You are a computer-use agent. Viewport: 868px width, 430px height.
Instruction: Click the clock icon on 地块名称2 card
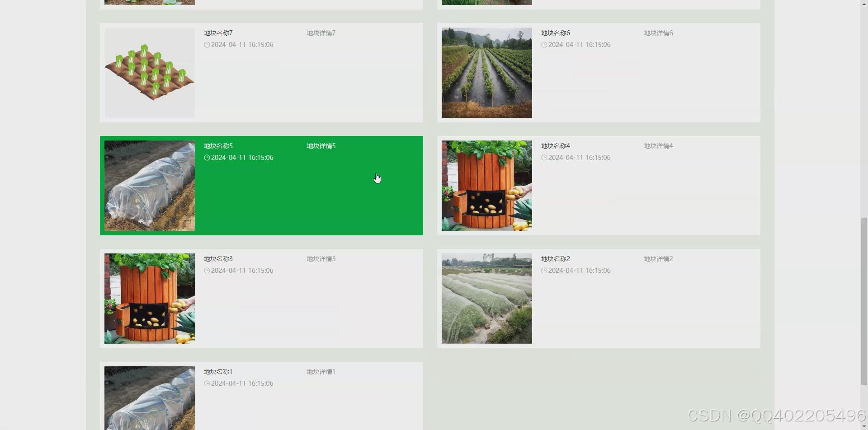tap(544, 271)
